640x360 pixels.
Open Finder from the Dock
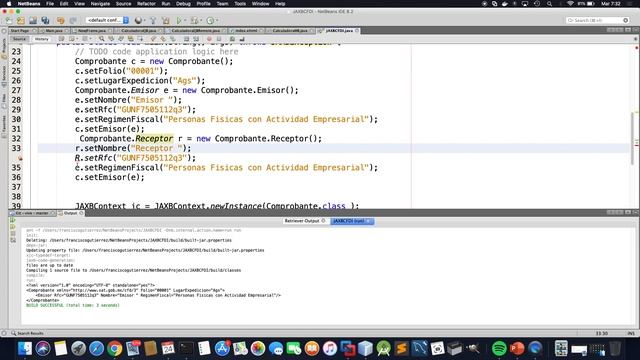[x=25, y=348]
